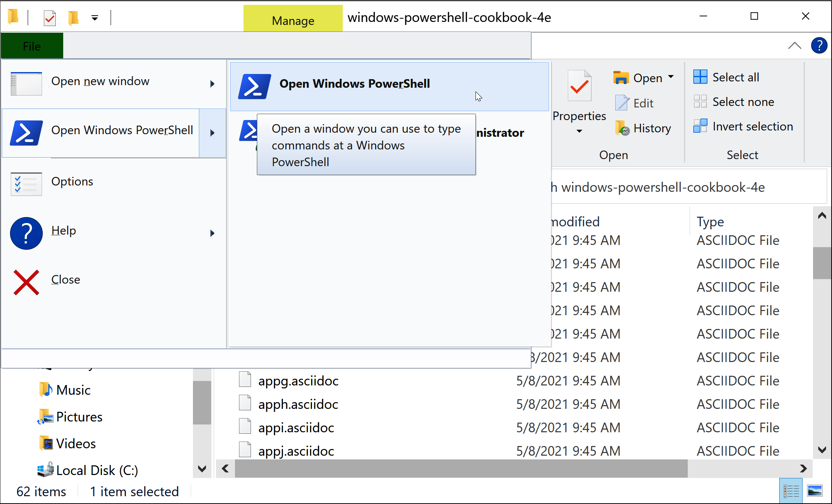The height and width of the screenshot is (504, 832).
Task: Choose Options from the File menu
Action: tap(72, 182)
